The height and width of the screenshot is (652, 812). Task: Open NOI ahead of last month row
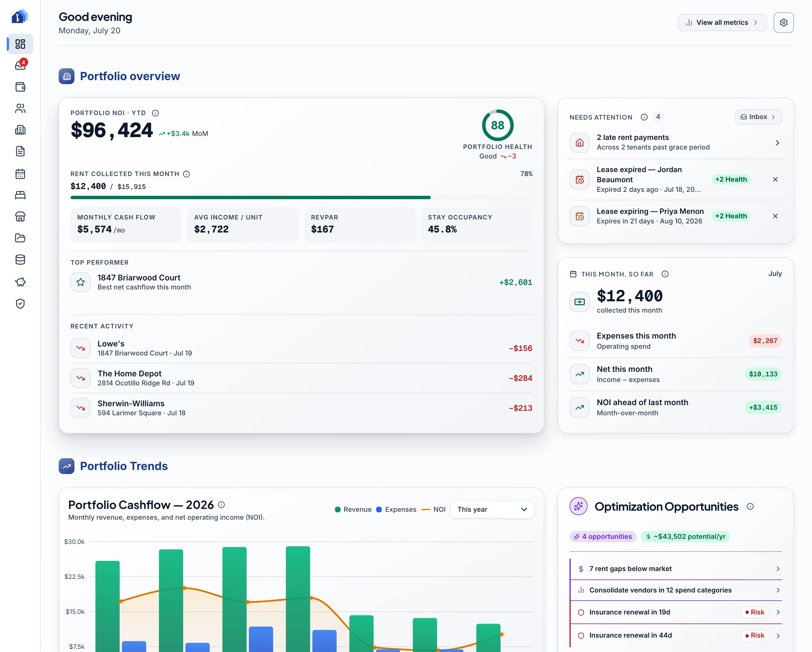[x=676, y=407]
